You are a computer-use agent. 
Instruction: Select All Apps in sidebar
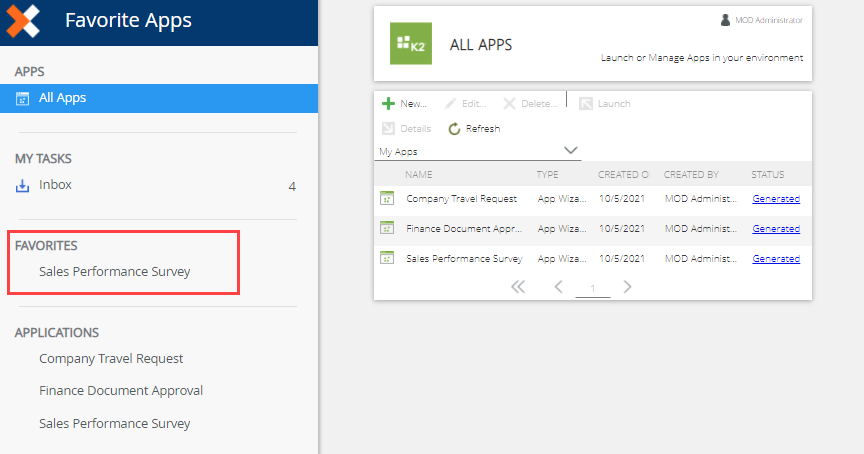[x=159, y=98]
